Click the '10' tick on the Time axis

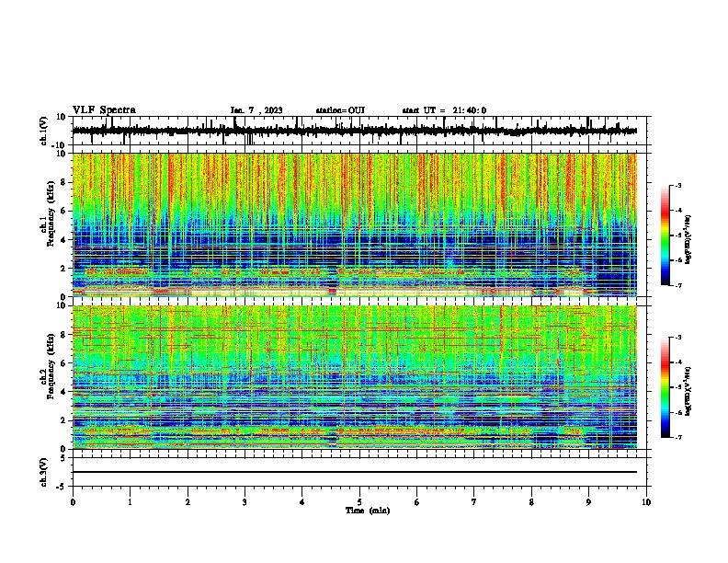(646, 502)
